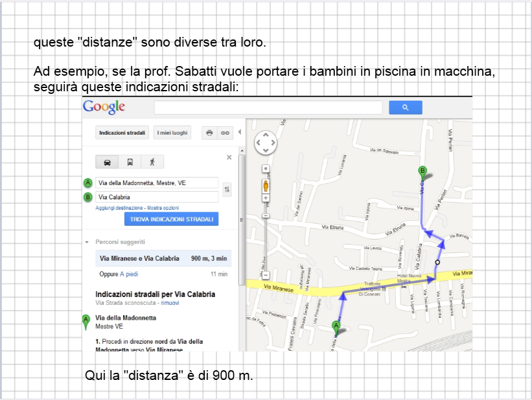Click pin A next to Via della Madonnetta
This screenshot has height=400, width=532.
(x=86, y=322)
